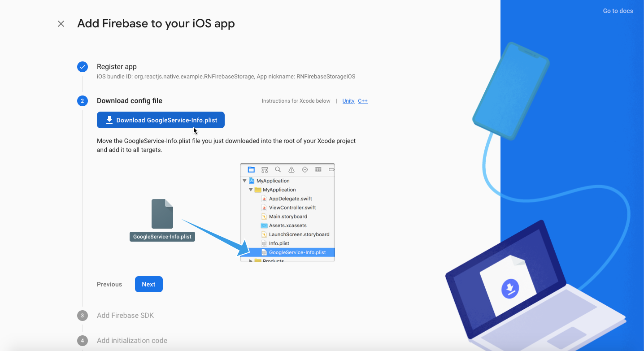Collapse the MyApplication folder triangle
Viewport: 644px width, 351px height.
[x=251, y=190]
